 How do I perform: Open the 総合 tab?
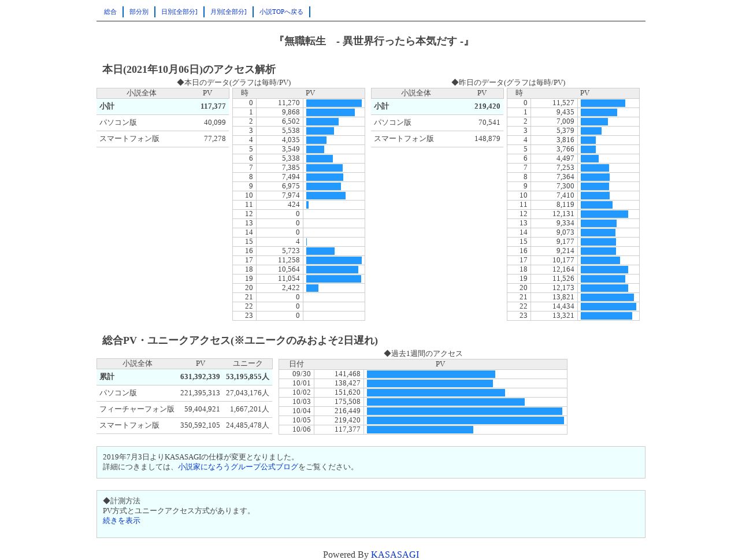pyautogui.click(x=110, y=12)
